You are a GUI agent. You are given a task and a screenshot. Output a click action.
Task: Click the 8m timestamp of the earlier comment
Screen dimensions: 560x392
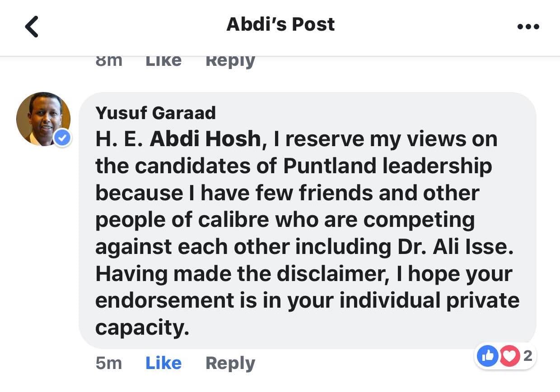[x=108, y=60]
